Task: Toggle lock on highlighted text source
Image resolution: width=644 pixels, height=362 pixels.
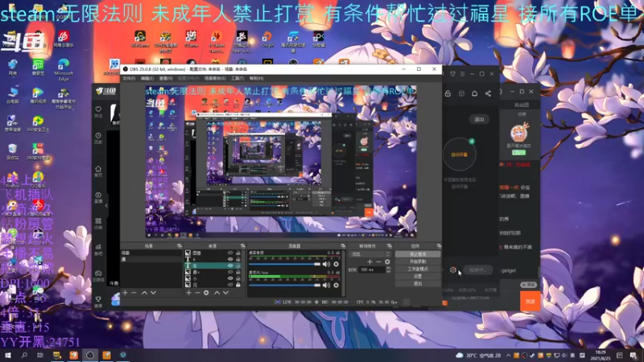Action: pos(238,265)
